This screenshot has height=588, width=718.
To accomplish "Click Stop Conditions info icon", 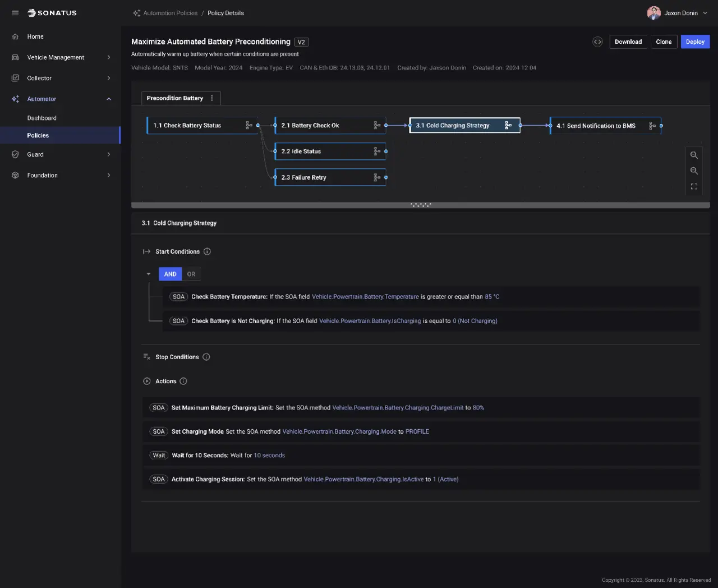I will (206, 357).
